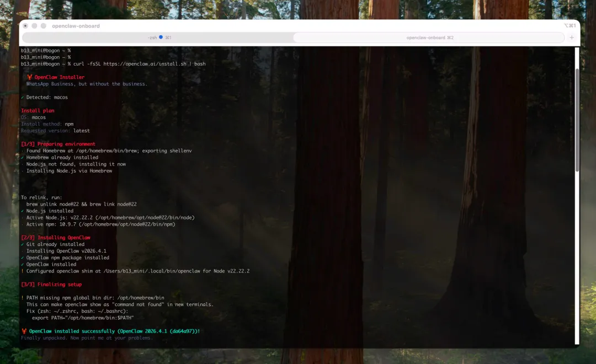Click 'Finally unpacked. Now point me at your problems.'
Viewport: 596px width, 364px height.
(87, 338)
